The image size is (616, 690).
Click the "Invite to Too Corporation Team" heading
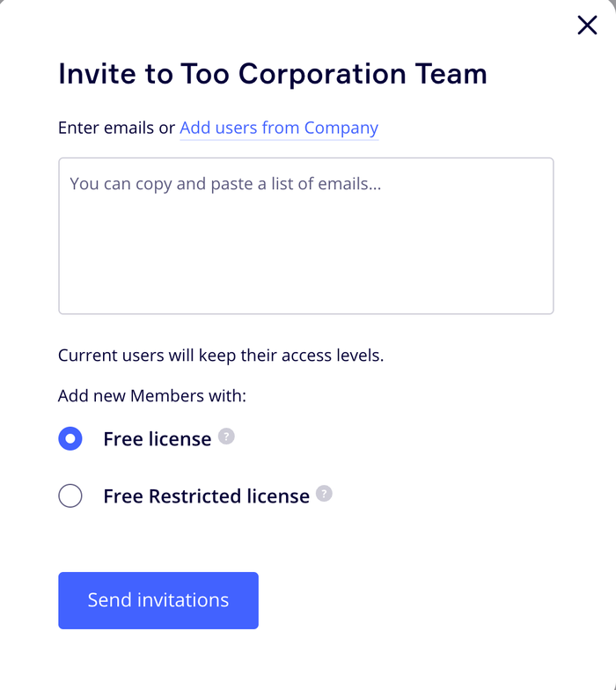click(x=272, y=74)
